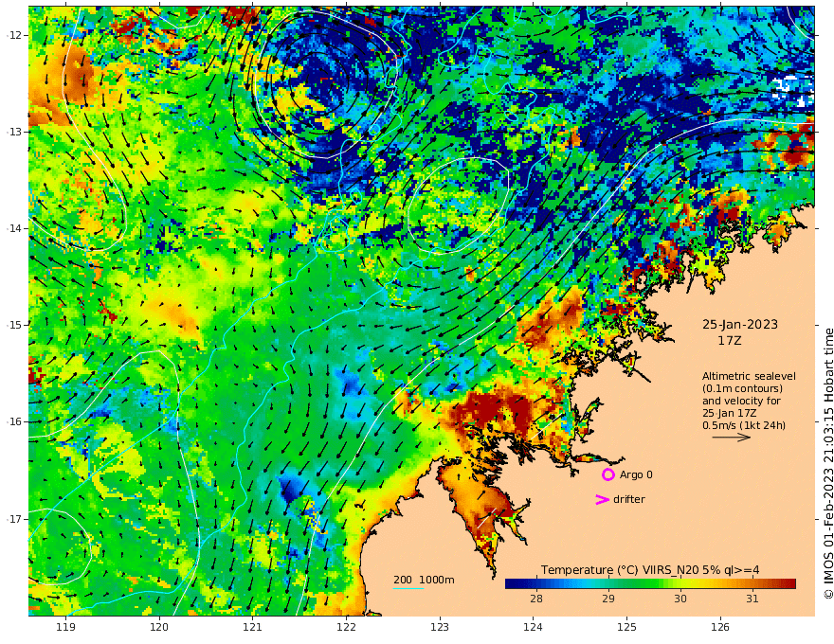
Task: Click the magenta Argo 0 circle marker
Action: pos(607,474)
